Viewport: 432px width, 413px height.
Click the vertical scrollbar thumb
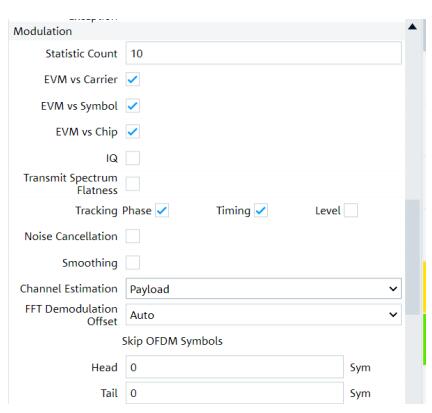413,257
